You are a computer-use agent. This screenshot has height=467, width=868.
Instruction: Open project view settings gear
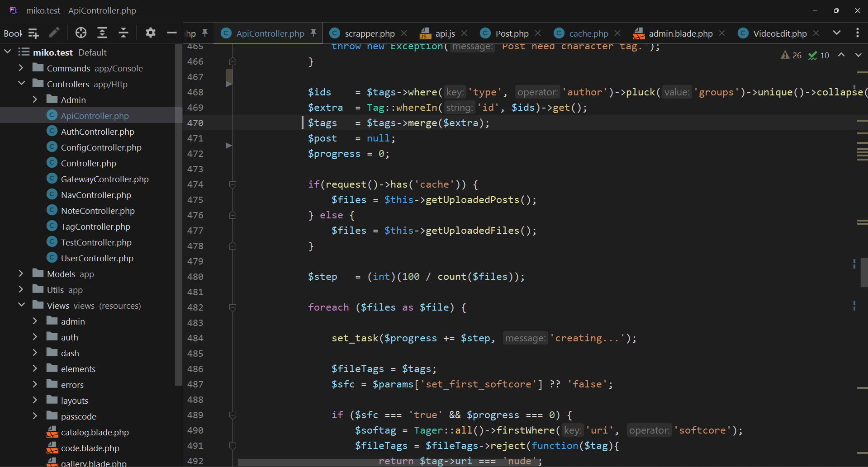pyautogui.click(x=151, y=33)
